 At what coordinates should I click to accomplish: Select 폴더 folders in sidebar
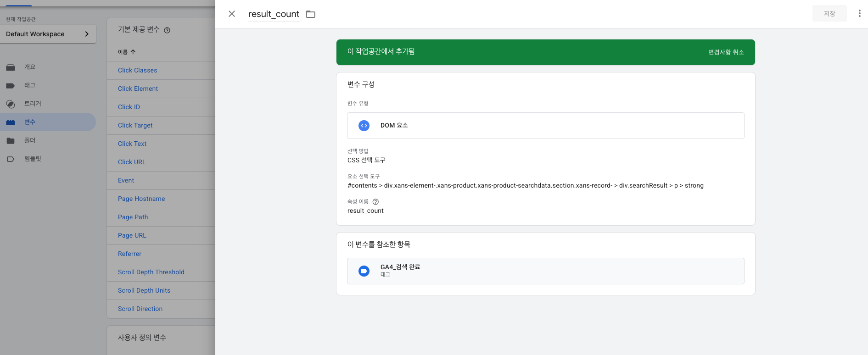tap(30, 140)
